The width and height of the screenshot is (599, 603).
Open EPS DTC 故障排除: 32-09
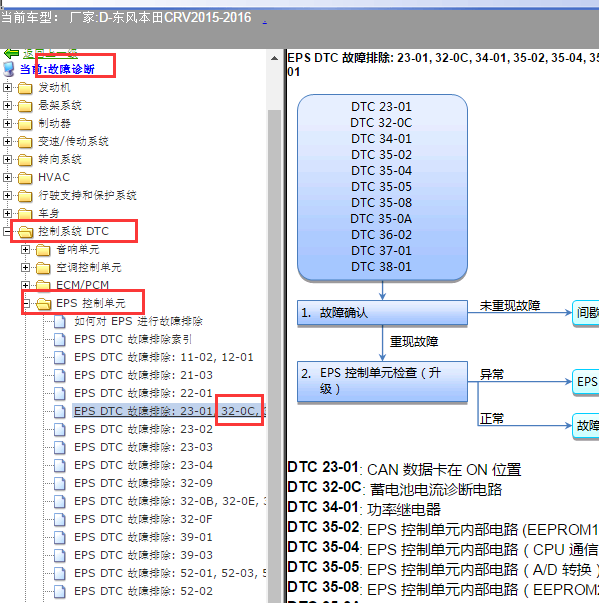coord(143,483)
